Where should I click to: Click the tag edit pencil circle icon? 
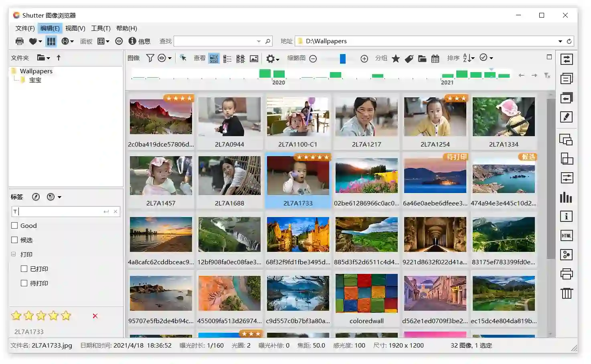point(36,197)
